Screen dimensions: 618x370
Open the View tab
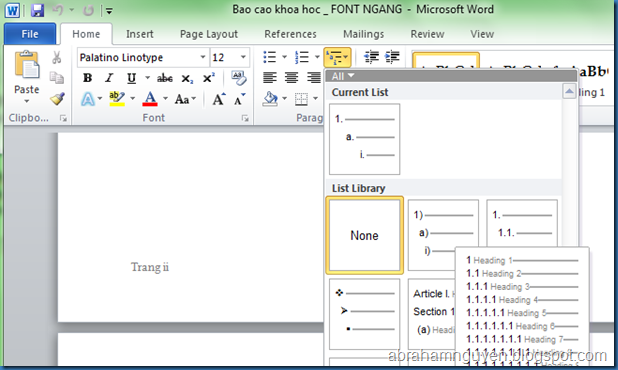point(482,34)
